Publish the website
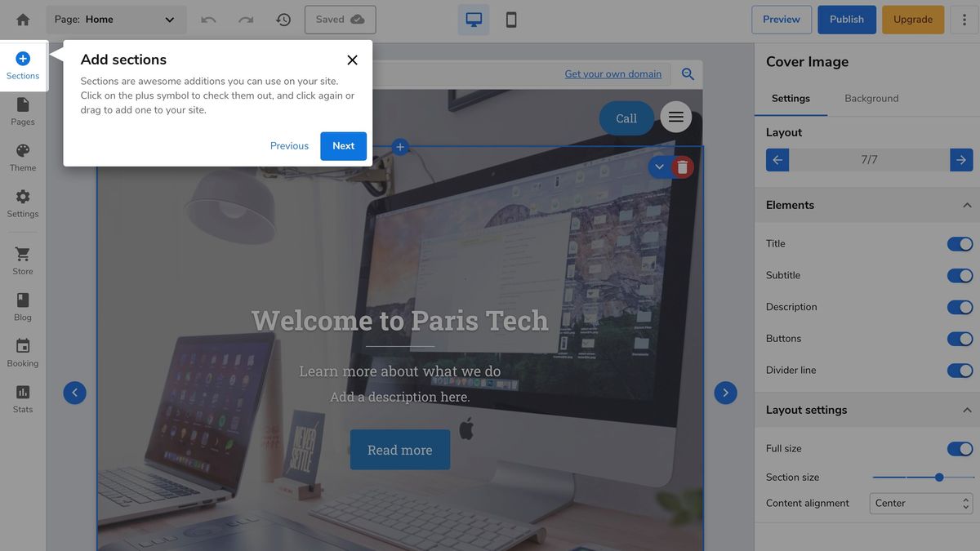The image size is (980, 551). click(x=846, y=19)
